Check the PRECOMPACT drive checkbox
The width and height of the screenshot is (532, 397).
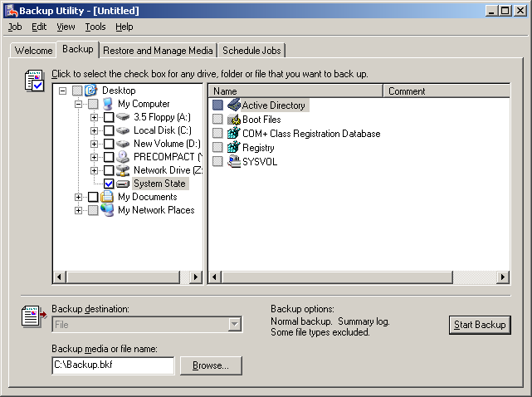109,157
